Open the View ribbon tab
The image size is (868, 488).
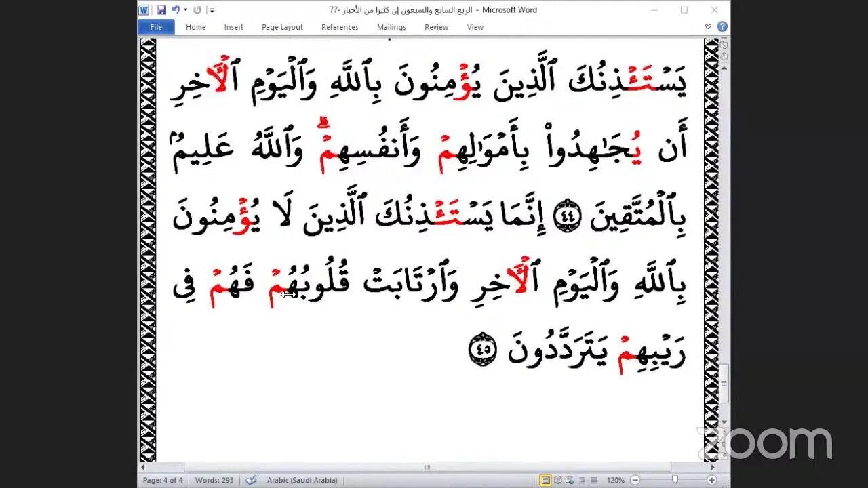click(475, 27)
